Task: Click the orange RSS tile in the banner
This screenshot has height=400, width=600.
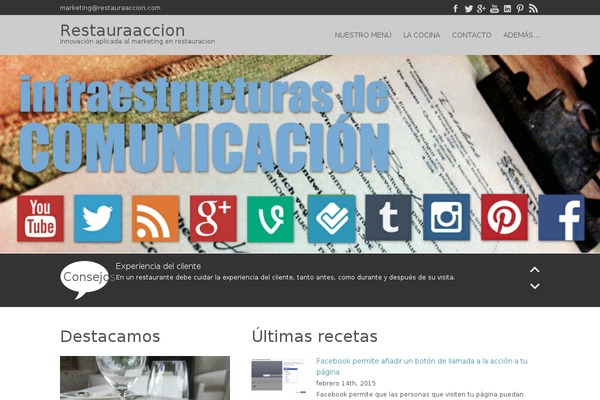Action: 155,219
